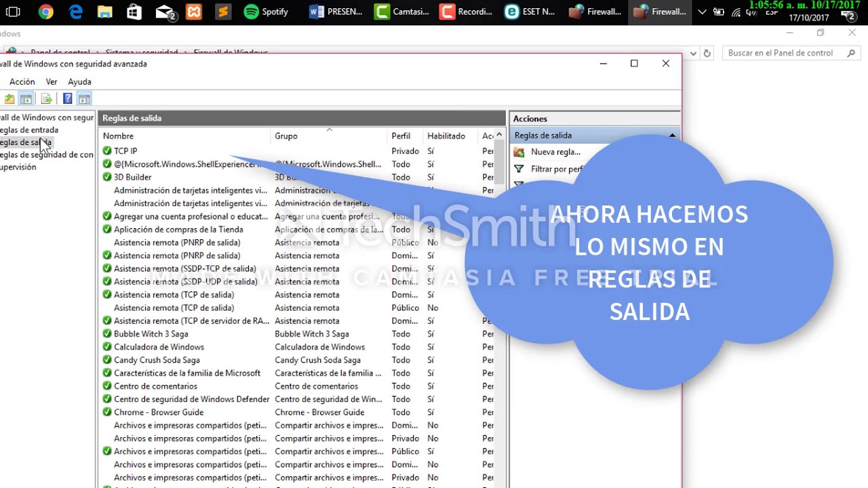Screen dimensions: 868x488
Task: Open Sublime Text from the taskbar
Action: [x=223, y=12]
